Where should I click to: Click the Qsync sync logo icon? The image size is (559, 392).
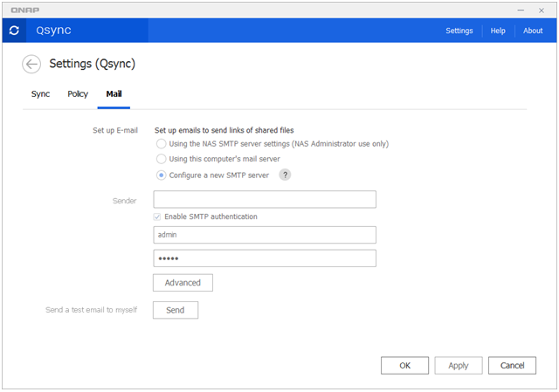(14, 31)
